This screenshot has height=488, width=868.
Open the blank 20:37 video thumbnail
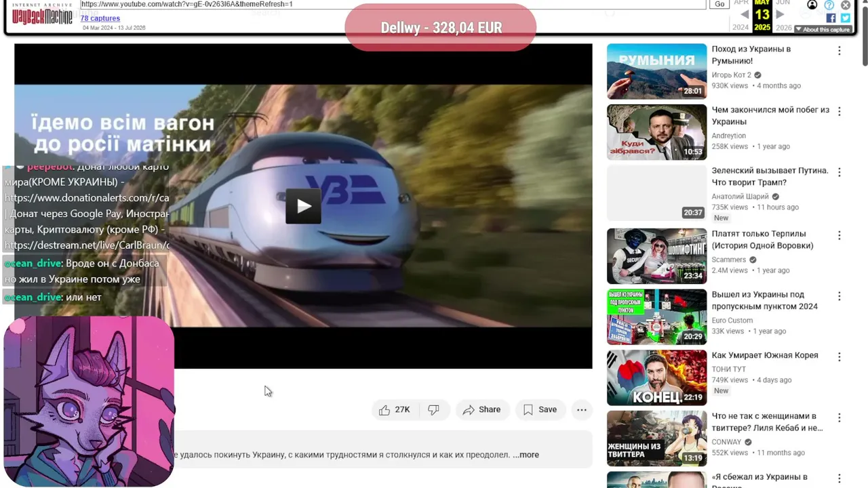pos(656,193)
